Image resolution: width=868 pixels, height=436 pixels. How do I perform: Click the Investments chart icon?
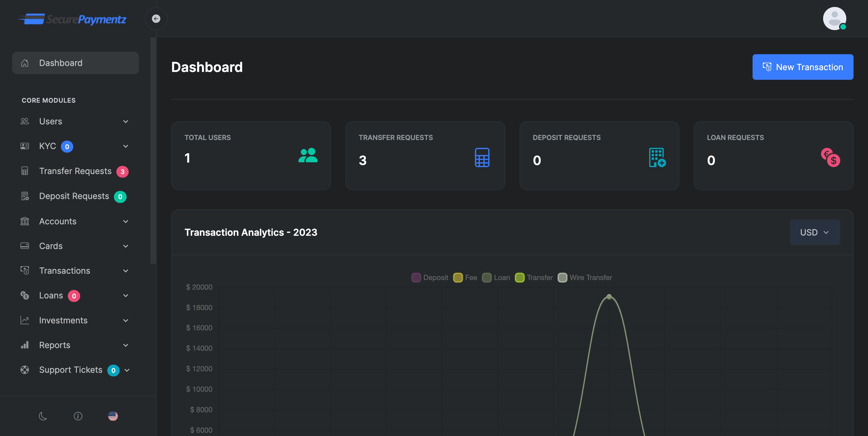pos(25,320)
